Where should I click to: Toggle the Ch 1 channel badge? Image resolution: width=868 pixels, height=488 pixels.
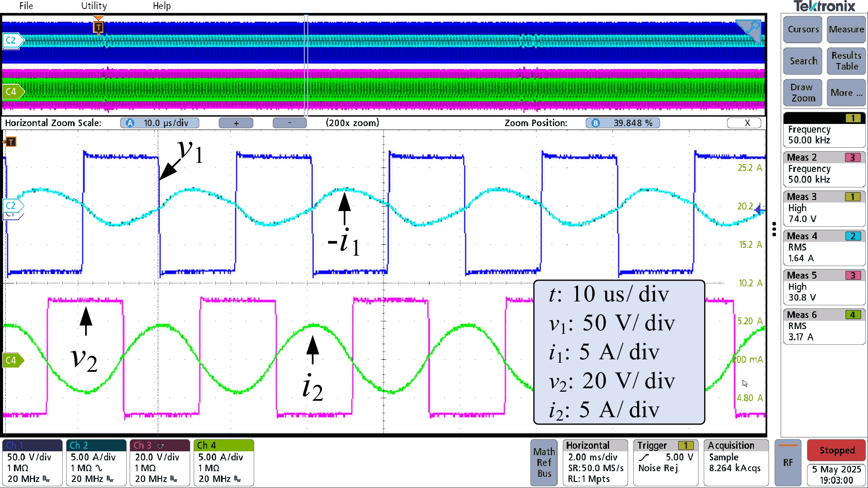(32, 463)
